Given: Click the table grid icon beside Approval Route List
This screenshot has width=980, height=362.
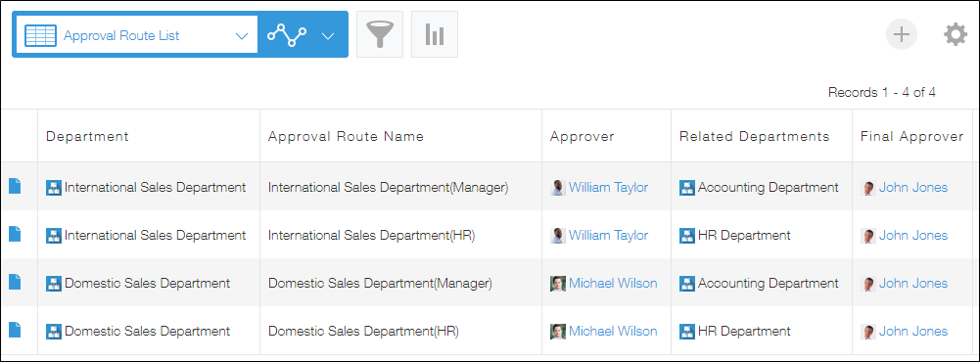Looking at the screenshot, I should coord(40,35).
